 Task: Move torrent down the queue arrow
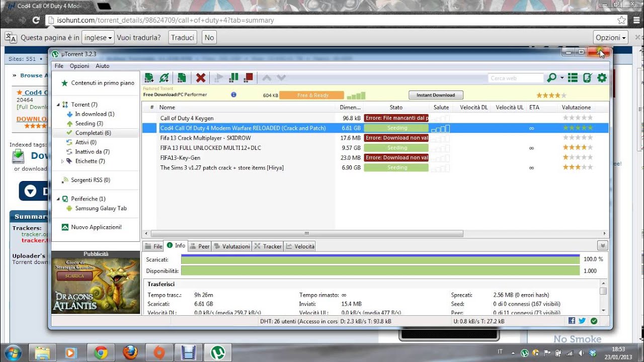pyautogui.click(x=281, y=77)
